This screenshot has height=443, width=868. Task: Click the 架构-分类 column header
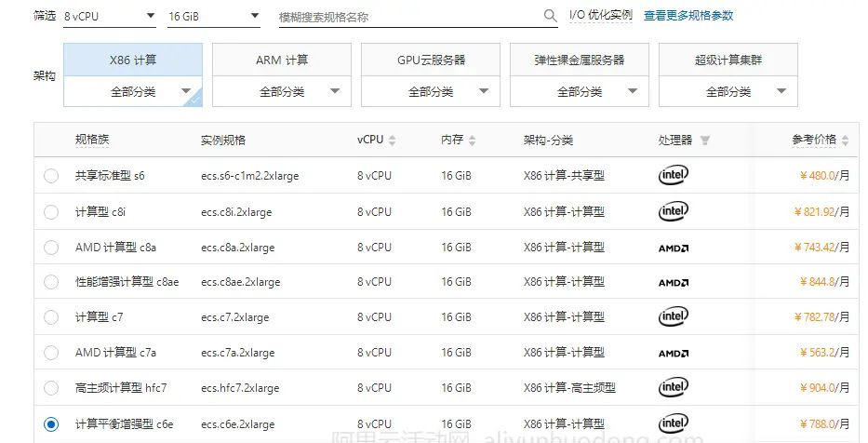click(x=548, y=141)
